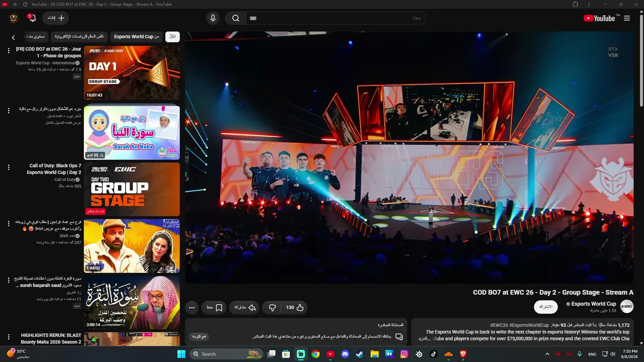644x362 pixels.
Task: Select the كأس العالم للرياضات الإلكترونية chip
Action: point(79,37)
